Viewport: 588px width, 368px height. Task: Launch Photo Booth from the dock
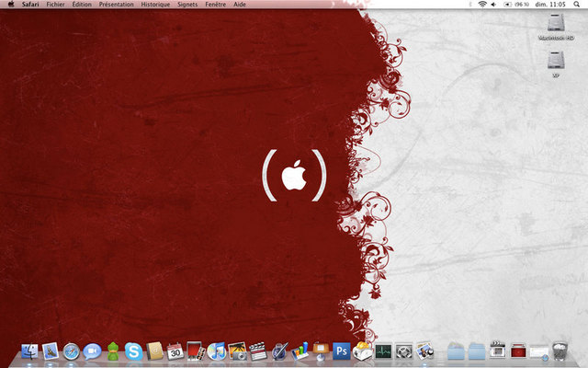point(196,351)
